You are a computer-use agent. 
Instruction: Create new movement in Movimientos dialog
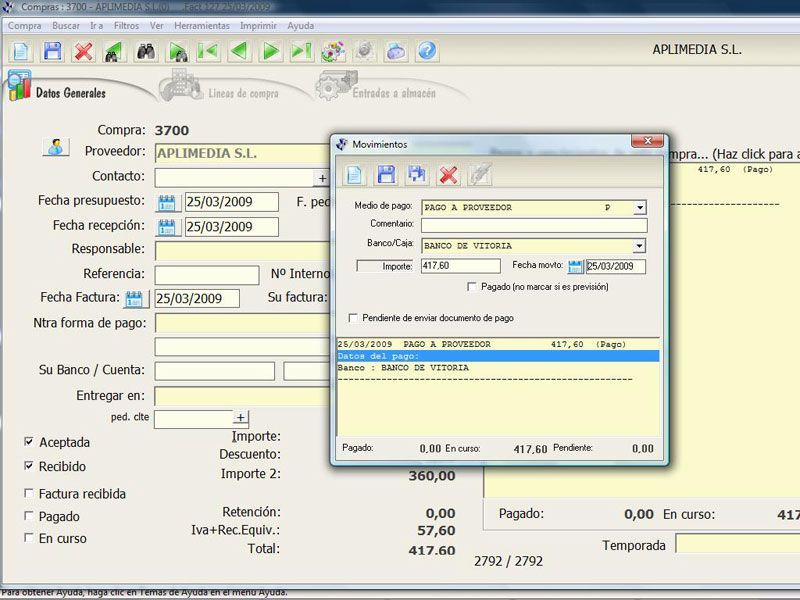(x=355, y=174)
